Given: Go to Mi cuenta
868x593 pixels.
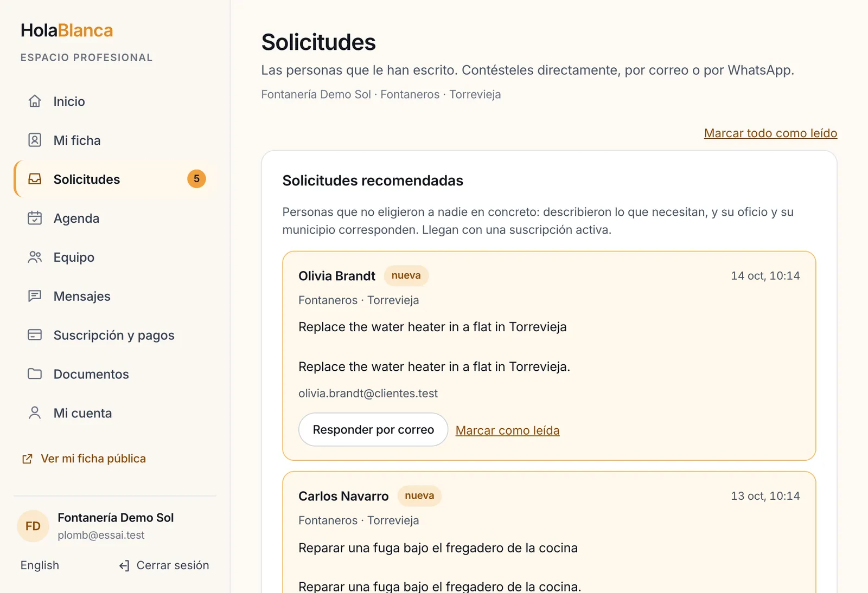Looking at the screenshot, I should tap(115, 414).
